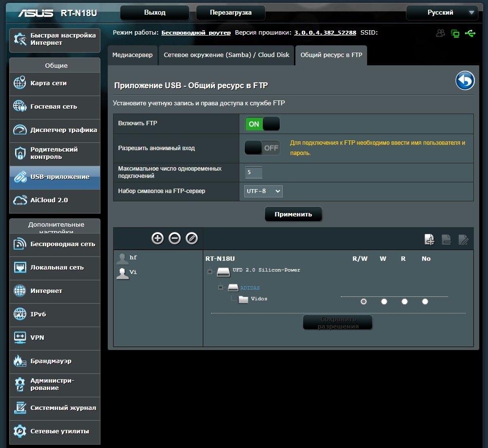Click the edit user account pencil icon
This screenshot has width=488, height=448.
click(192, 238)
